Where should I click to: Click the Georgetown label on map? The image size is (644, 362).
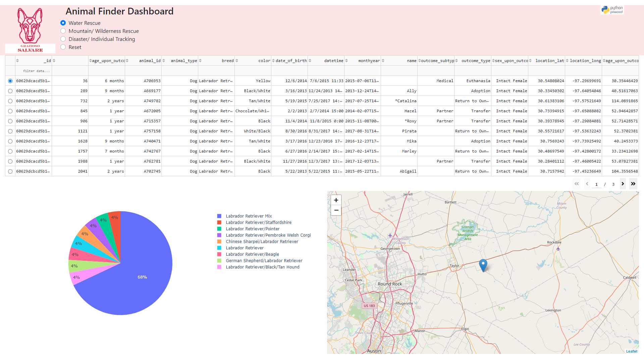click(x=390, y=249)
